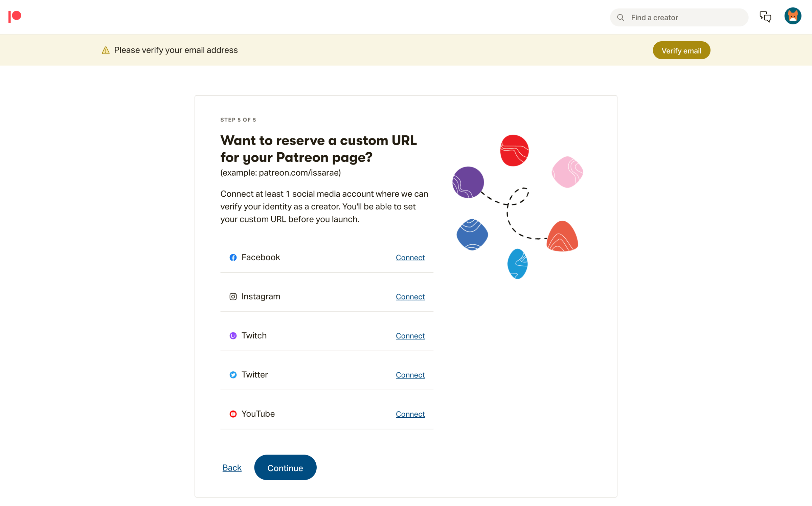
Task: Click the Facebook logo icon
Action: (x=233, y=258)
